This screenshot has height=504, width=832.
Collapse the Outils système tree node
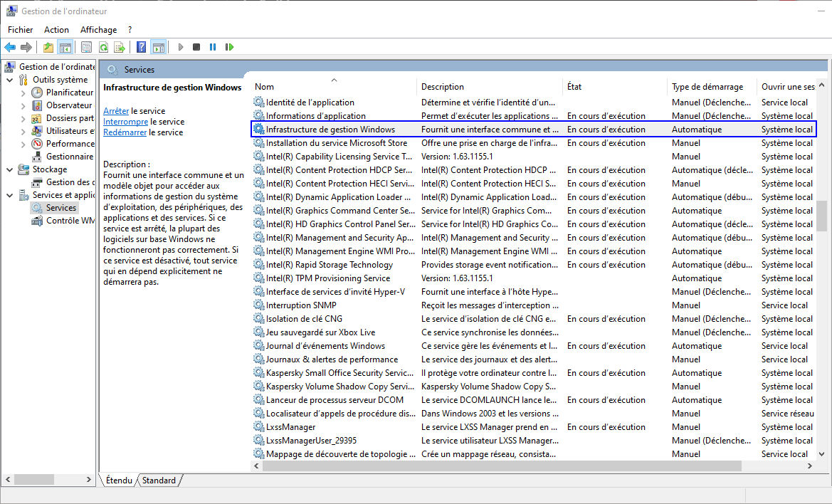(x=10, y=80)
